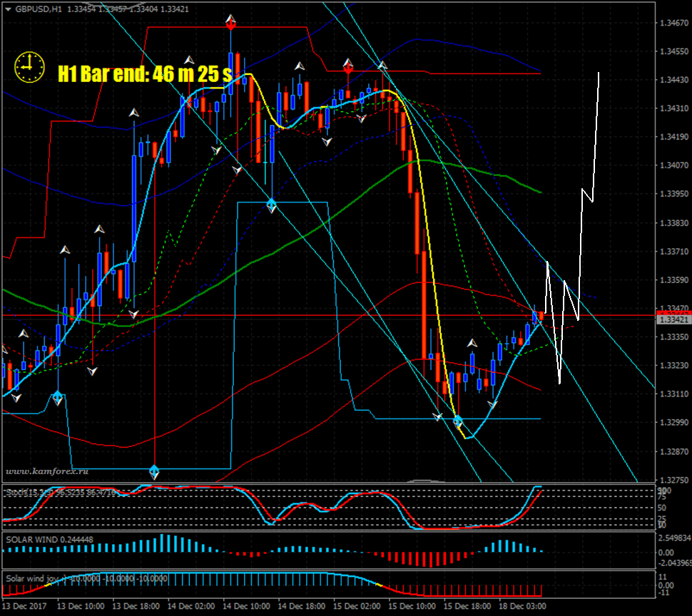
Task: Open the chart menu triangle beside GBPUSD,H1
Action: coord(8,9)
